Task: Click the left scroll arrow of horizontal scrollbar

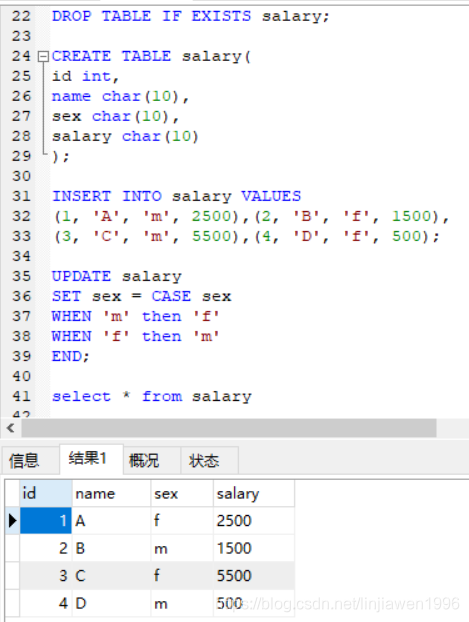Action: pyautogui.click(x=11, y=428)
